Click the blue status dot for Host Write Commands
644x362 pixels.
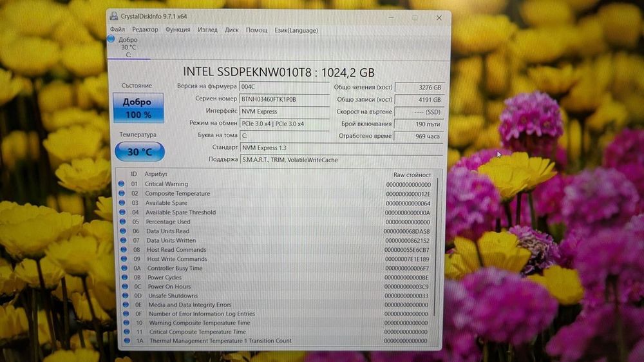click(124, 259)
